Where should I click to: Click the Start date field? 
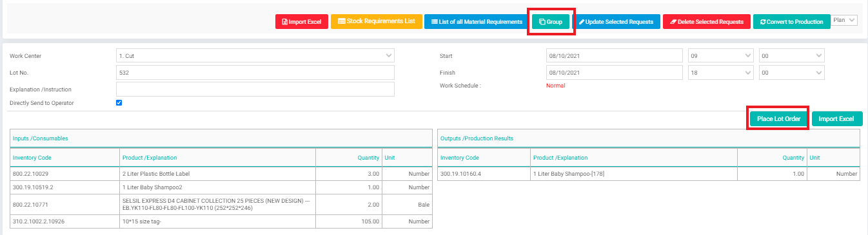pyautogui.click(x=614, y=56)
